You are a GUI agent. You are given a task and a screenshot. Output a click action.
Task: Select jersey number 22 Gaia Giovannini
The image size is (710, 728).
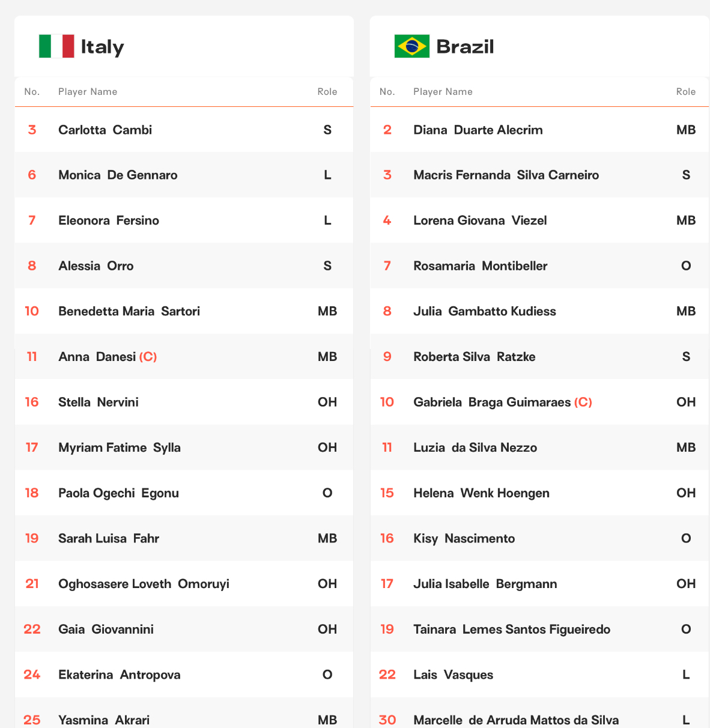pos(184,629)
